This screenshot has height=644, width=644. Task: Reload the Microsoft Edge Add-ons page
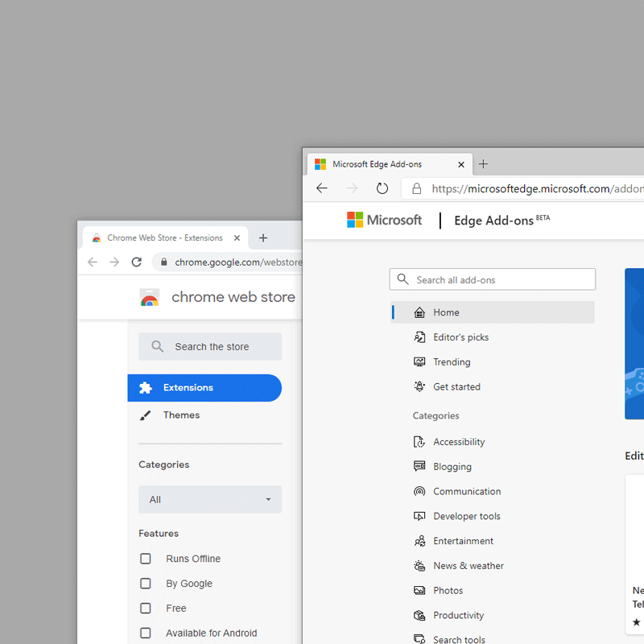[x=382, y=188]
